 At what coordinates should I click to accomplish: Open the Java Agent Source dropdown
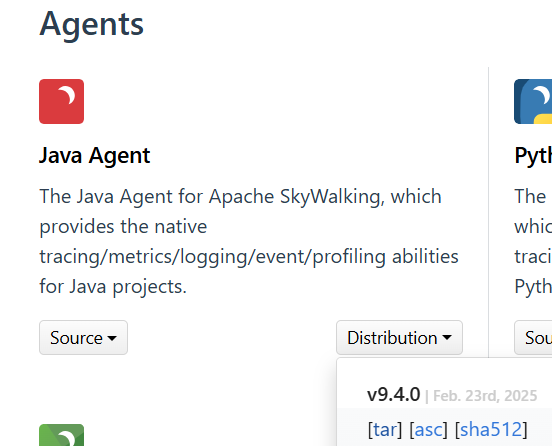coord(83,338)
